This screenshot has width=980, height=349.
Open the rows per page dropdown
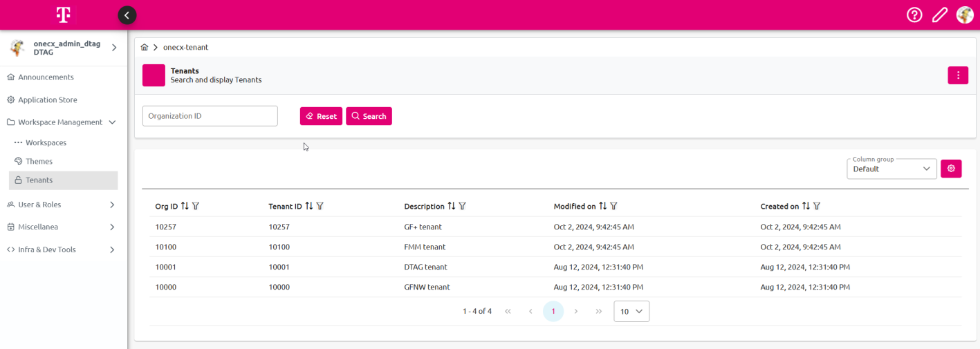[x=631, y=312]
